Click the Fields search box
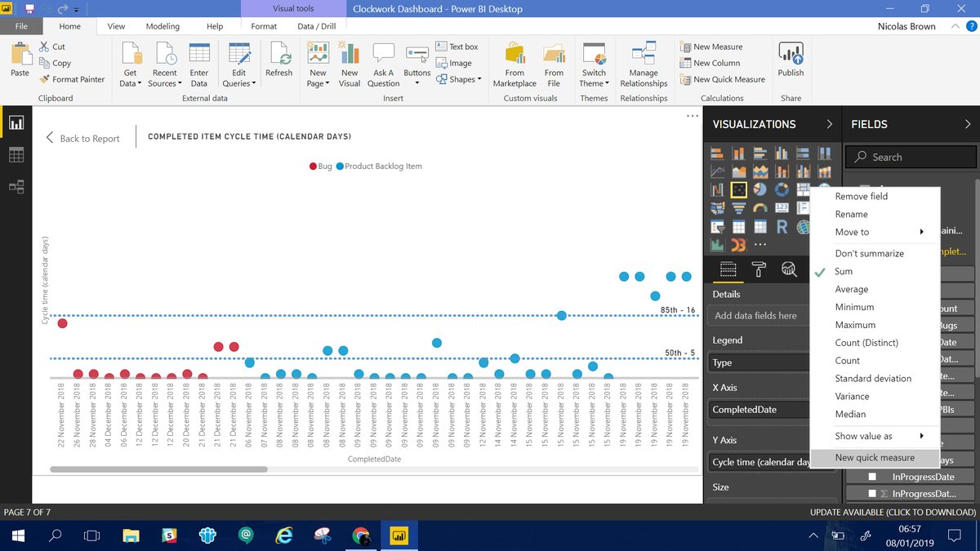The width and height of the screenshot is (980, 551). pyautogui.click(x=911, y=157)
